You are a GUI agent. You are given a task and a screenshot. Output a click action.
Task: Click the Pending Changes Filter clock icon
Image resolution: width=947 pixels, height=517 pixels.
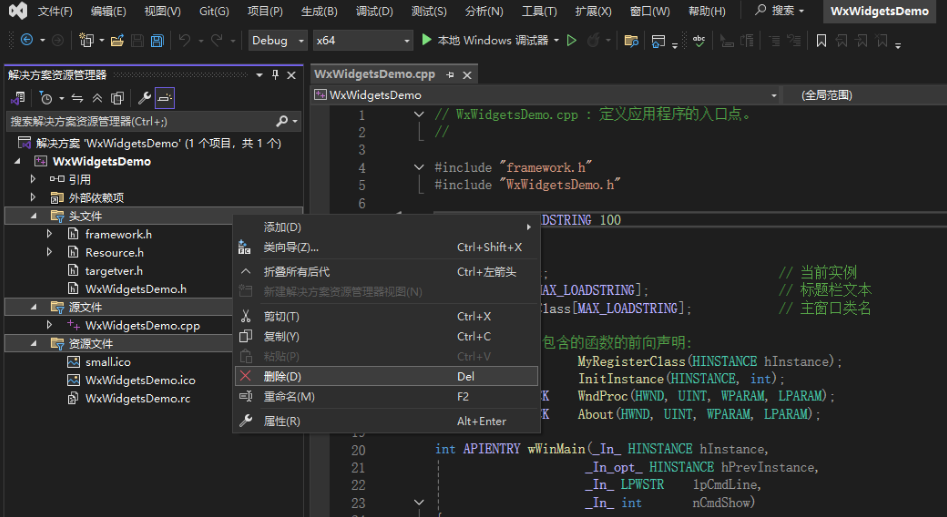pyautogui.click(x=46, y=98)
